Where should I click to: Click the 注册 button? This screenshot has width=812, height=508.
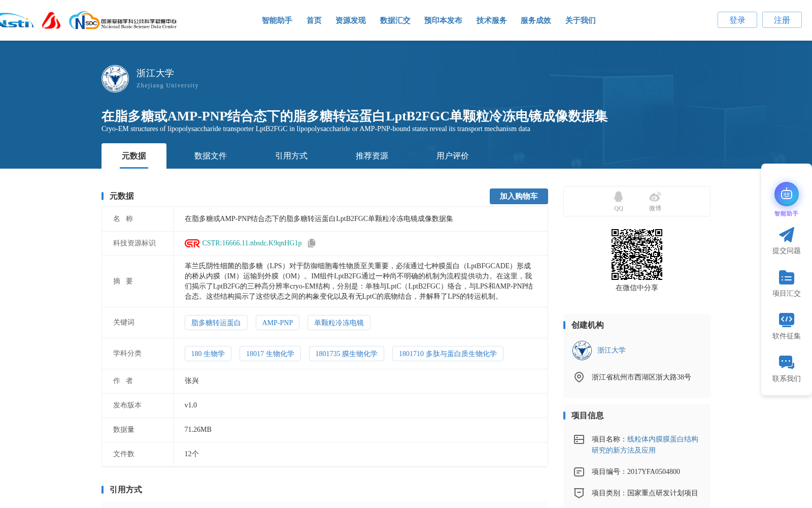click(782, 20)
